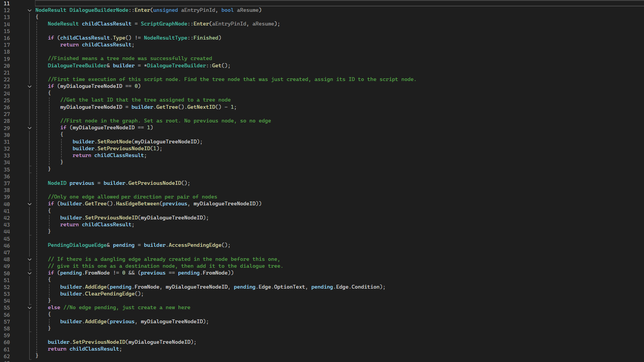Click OptionText in the AddEdge call

tap(289, 287)
